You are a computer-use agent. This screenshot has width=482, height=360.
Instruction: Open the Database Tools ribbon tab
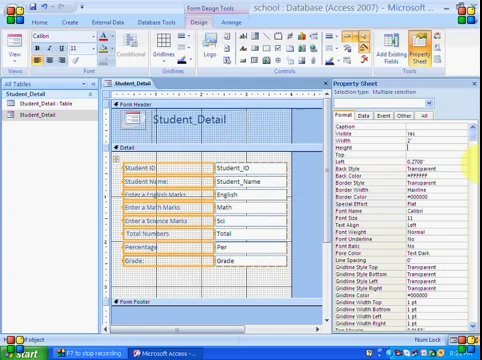tap(156, 22)
